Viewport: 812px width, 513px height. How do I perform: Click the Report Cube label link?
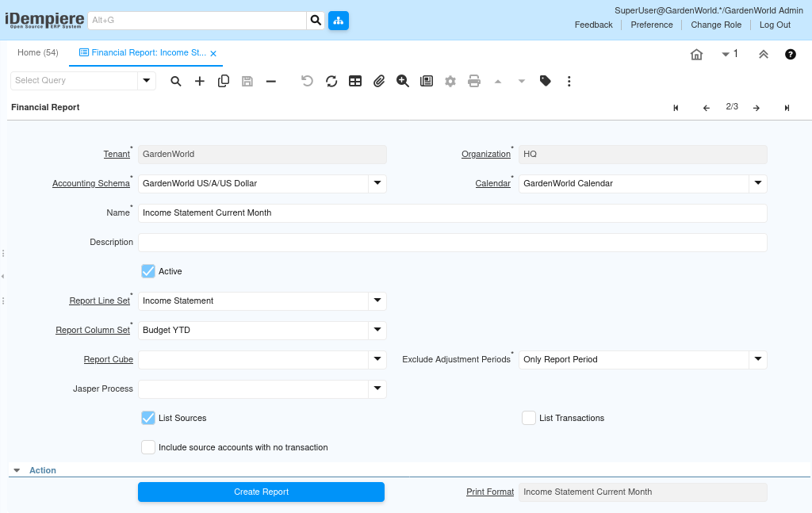[x=108, y=359]
